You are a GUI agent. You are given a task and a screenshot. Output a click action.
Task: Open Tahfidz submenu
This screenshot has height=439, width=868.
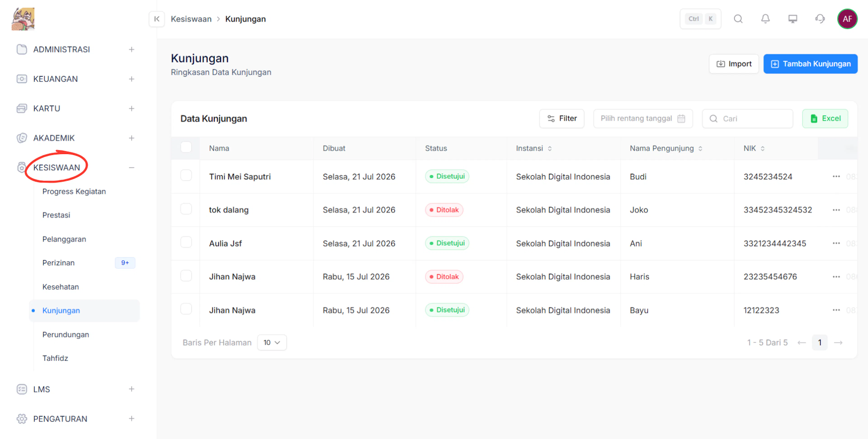click(55, 358)
